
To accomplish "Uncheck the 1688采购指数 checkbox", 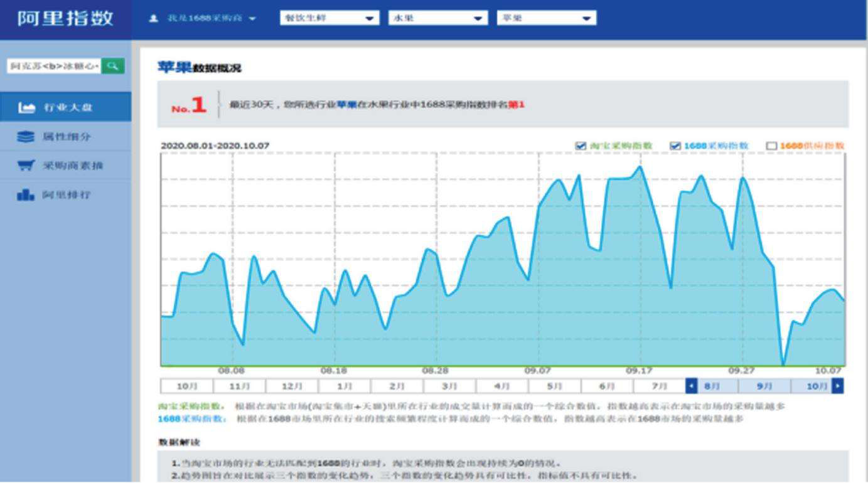I will point(675,146).
